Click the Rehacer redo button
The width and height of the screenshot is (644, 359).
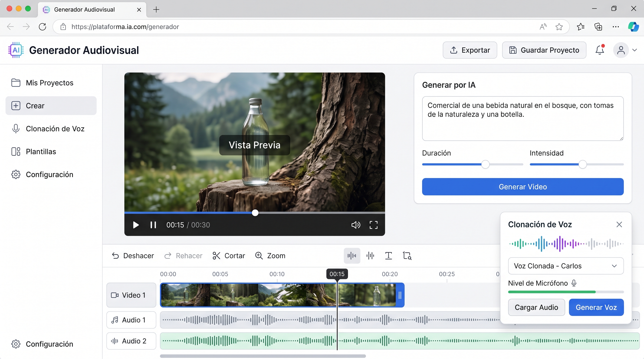coord(183,256)
